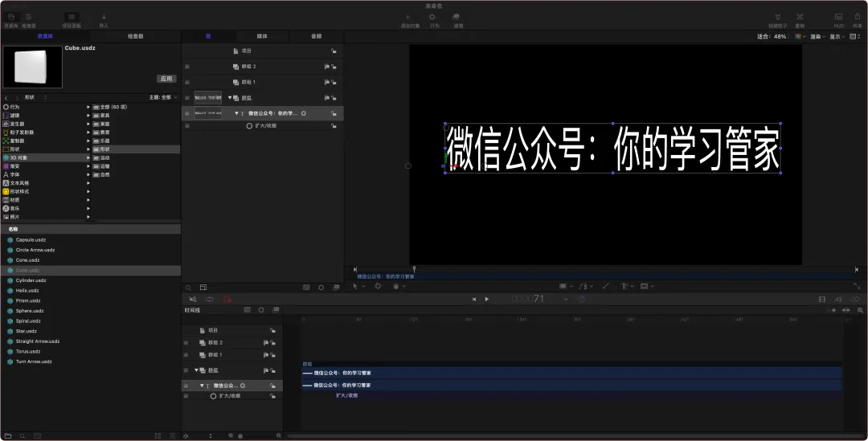The image size is (868, 441).
Task: Select the arrow Select/Transform tool below canvas
Action: coord(355,286)
